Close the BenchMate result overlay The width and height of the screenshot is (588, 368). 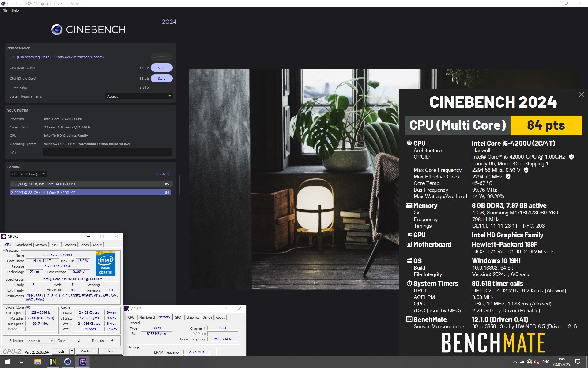pyautogui.click(x=582, y=95)
